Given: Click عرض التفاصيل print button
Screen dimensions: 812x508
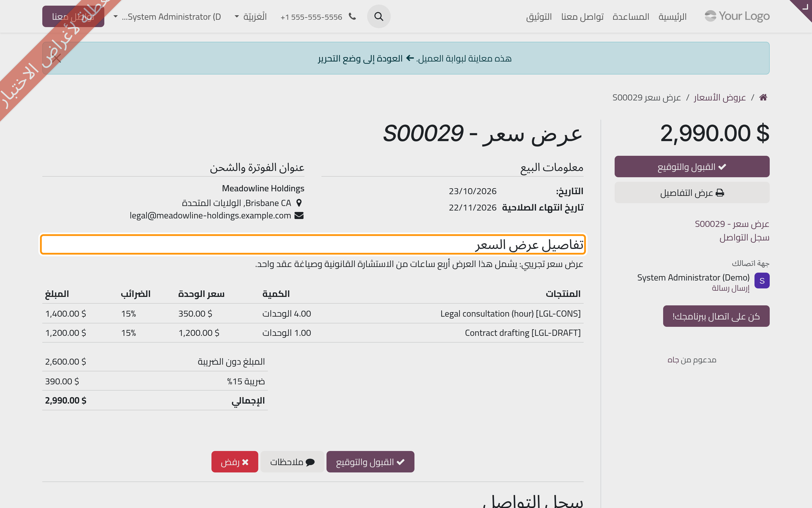Looking at the screenshot, I should (x=692, y=193).
